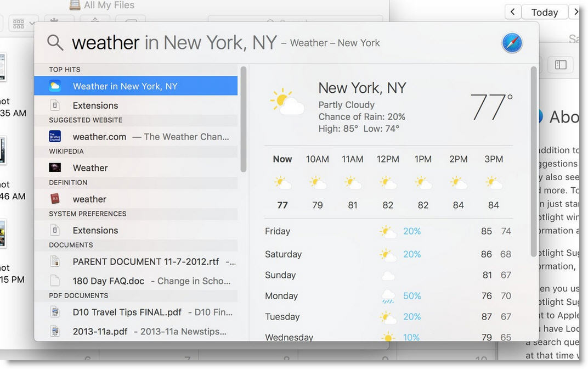Click the weather.com Weather Channel icon
Viewport: 588px width, 369px height.
point(55,137)
